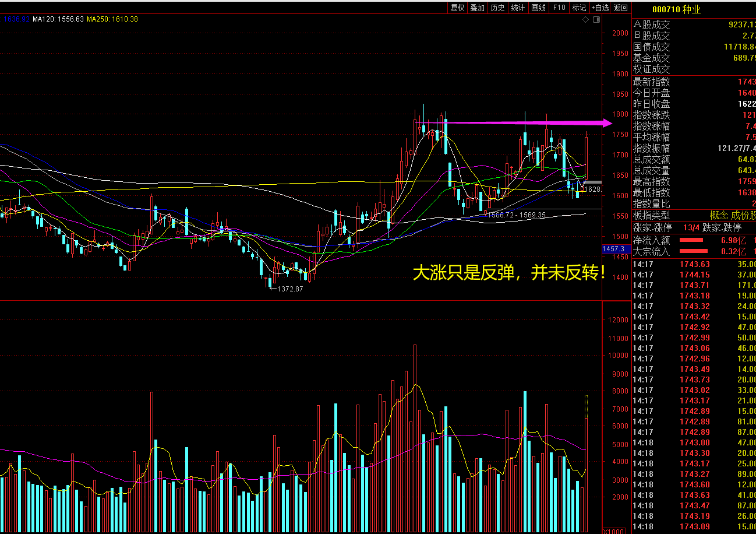Click the blue 1457.3 price axis marker

[615, 249]
